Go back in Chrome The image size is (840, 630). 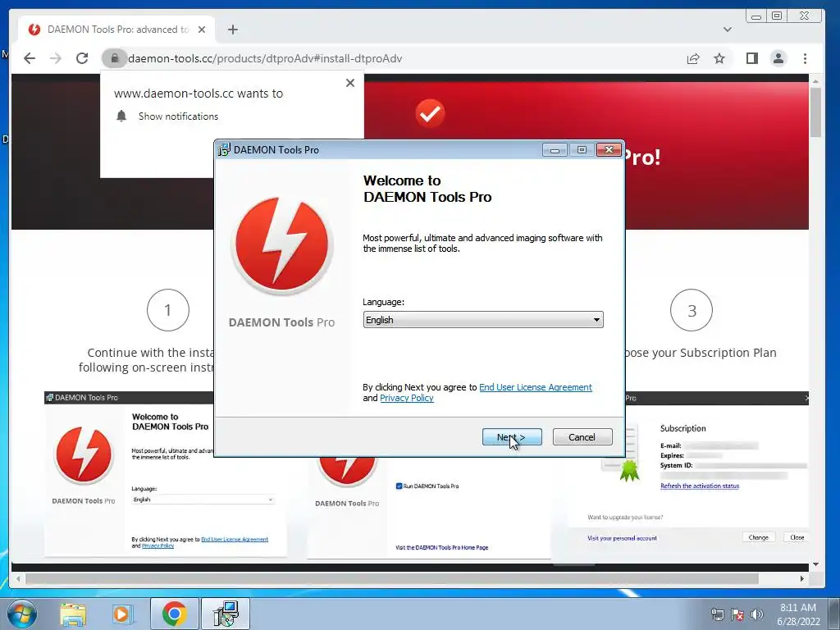click(30, 58)
